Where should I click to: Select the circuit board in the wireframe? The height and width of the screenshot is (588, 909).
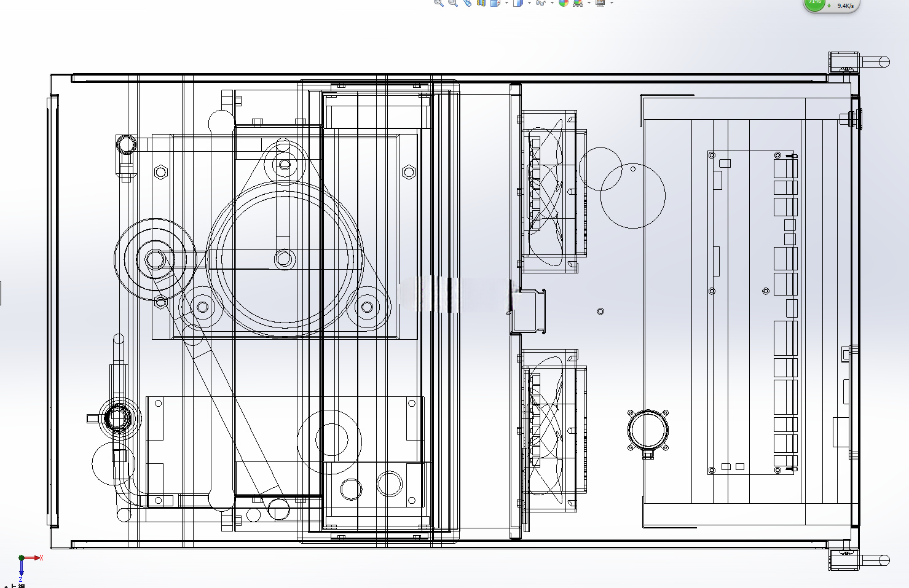coord(753,312)
